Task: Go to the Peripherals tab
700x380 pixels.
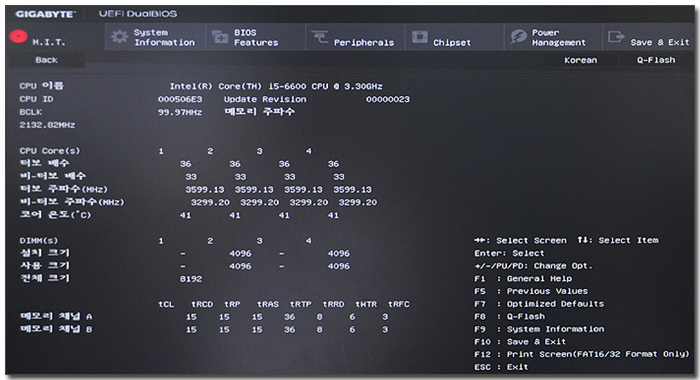Action: point(364,42)
